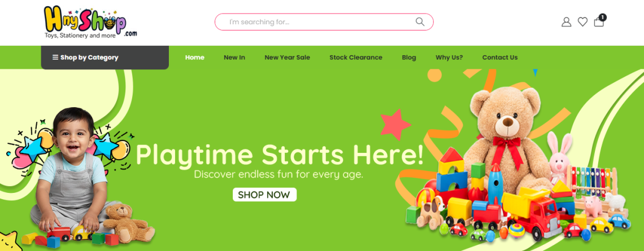Open the shopping cart icon
This screenshot has width=644, height=251.
coord(599,22)
